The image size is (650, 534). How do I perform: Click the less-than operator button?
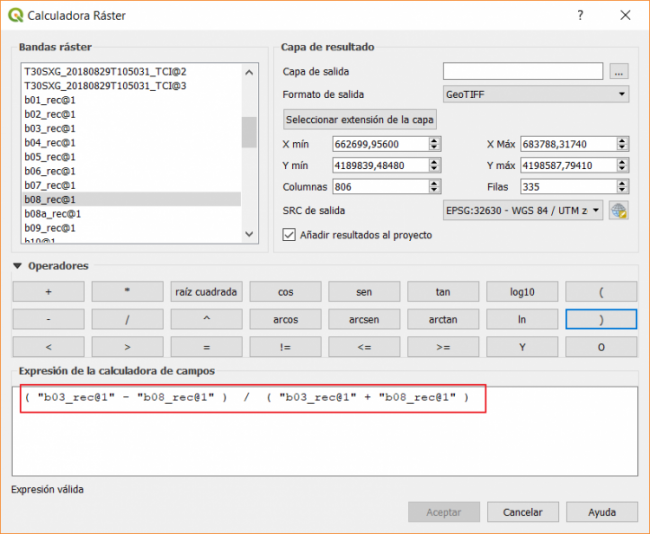pos(49,347)
